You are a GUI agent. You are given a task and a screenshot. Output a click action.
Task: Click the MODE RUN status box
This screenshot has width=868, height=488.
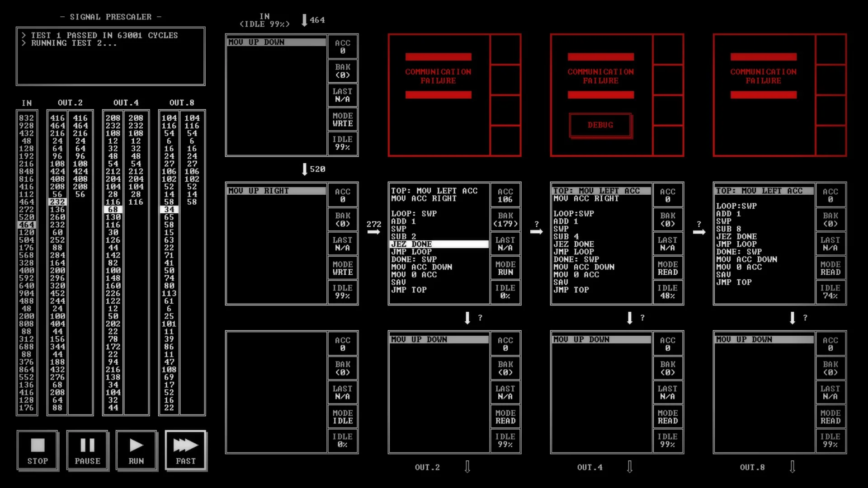[505, 268]
